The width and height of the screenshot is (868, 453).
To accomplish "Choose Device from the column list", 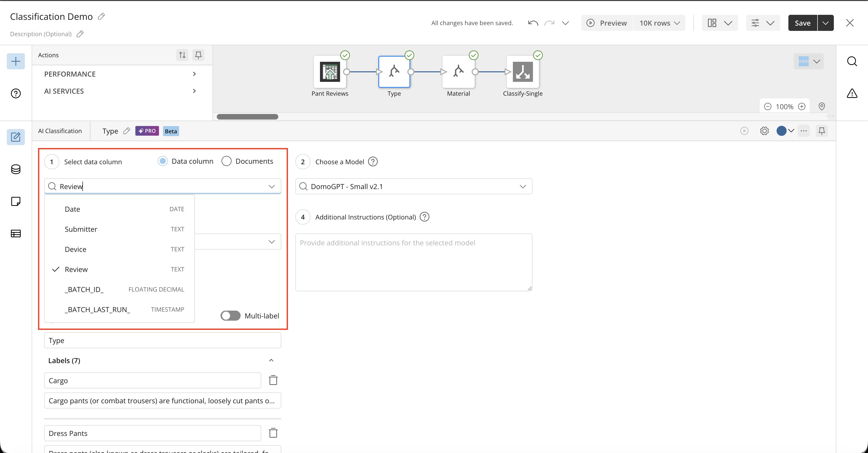I will coord(120,249).
